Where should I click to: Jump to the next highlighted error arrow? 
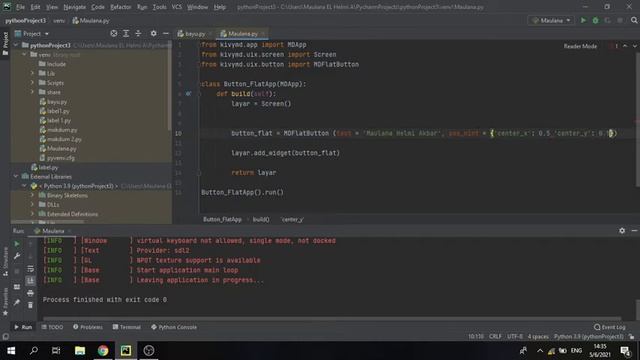pyautogui.click(x=635, y=46)
